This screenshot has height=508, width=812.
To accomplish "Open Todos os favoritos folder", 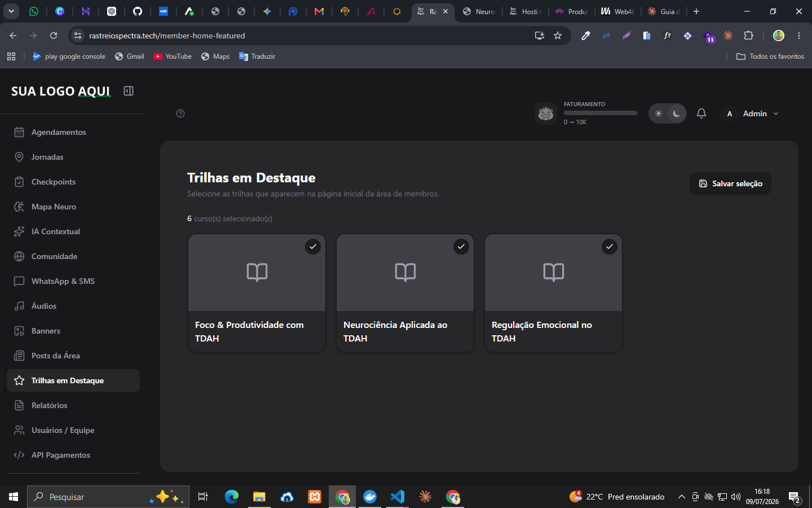I will coord(770,56).
